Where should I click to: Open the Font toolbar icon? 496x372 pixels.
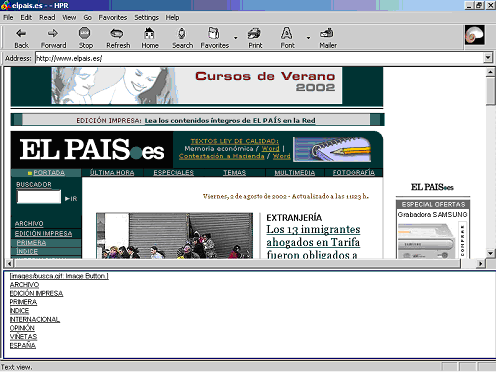coord(287,38)
